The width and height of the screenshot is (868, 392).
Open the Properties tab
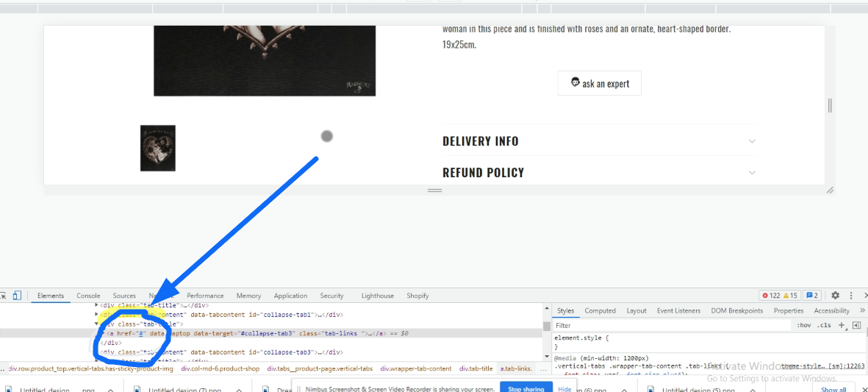789,310
